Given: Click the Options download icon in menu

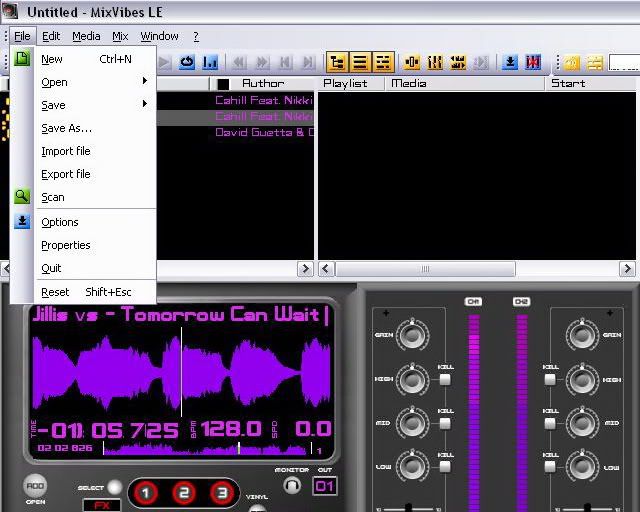Looking at the screenshot, I should tap(22, 221).
